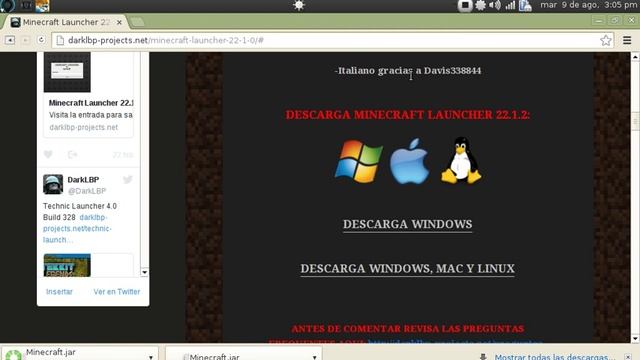Bookmark page with star icon

(606, 40)
